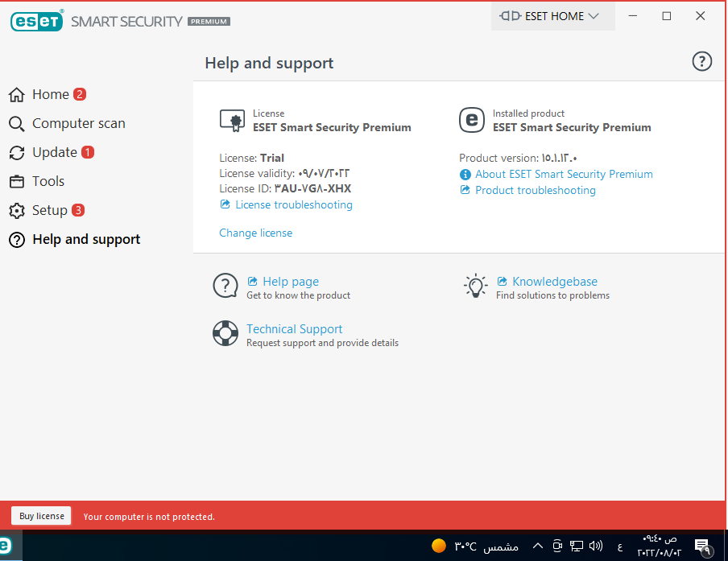Open About ESET Smart Security Premium
The width and height of the screenshot is (728, 561).
tap(564, 174)
